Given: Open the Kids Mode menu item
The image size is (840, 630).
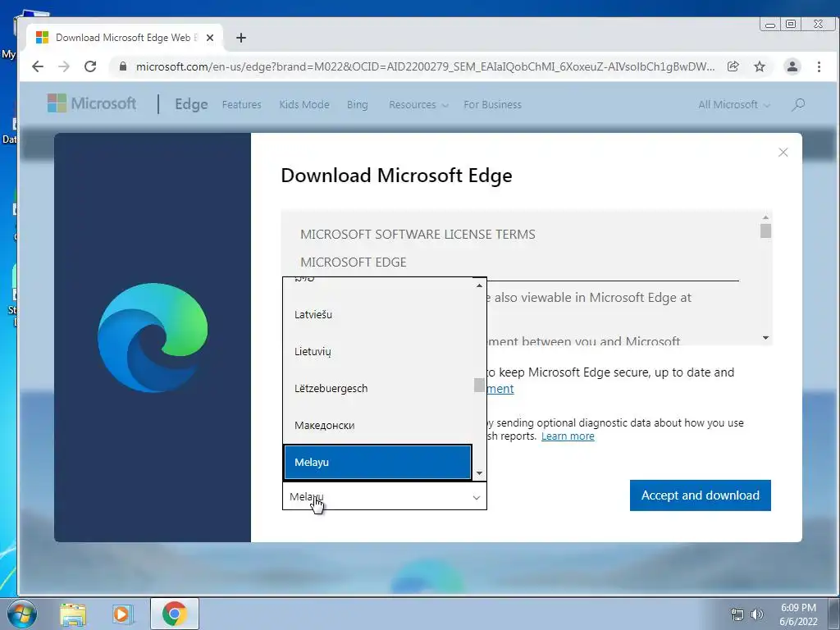Looking at the screenshot, I should (x=304, y=104).
